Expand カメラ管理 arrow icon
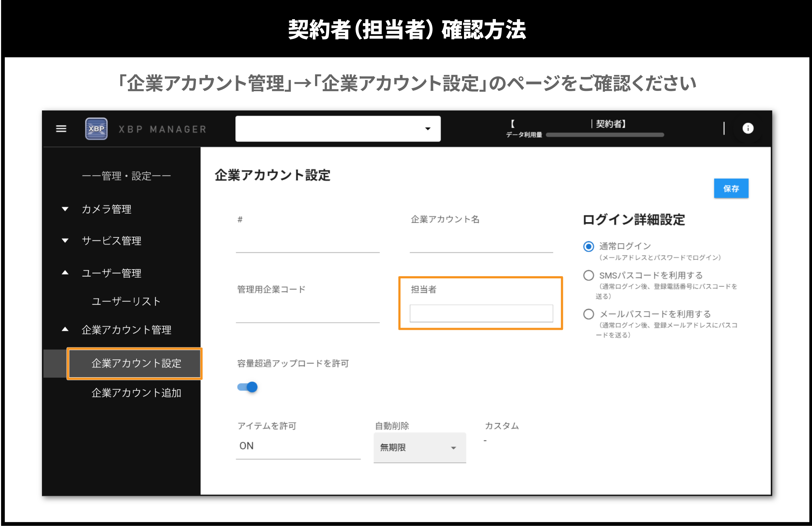 [x=65, y=209]
